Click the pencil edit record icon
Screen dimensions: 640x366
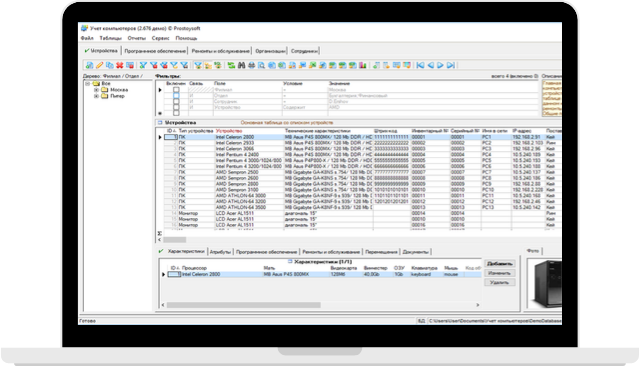point(100,65)
